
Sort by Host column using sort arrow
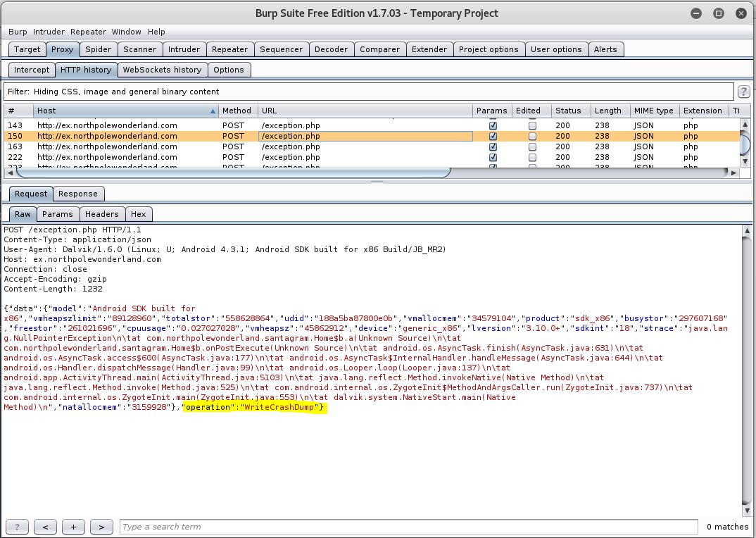[x=213, y=111]
